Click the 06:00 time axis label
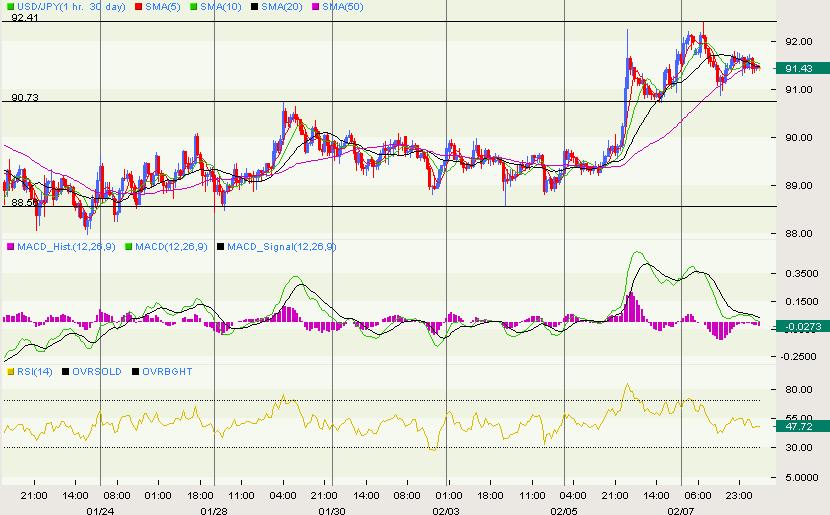Image resolution: width=830 pixels, height=515 pixels. [x=698, y=495]
